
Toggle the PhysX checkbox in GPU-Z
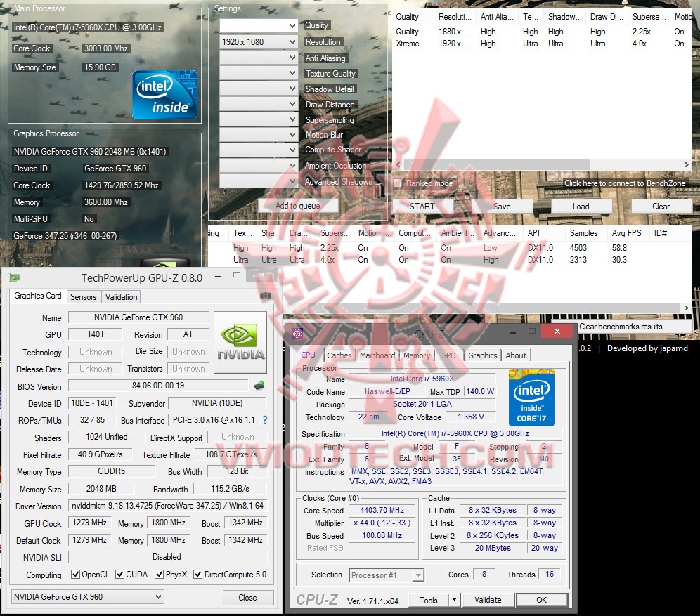159,574
